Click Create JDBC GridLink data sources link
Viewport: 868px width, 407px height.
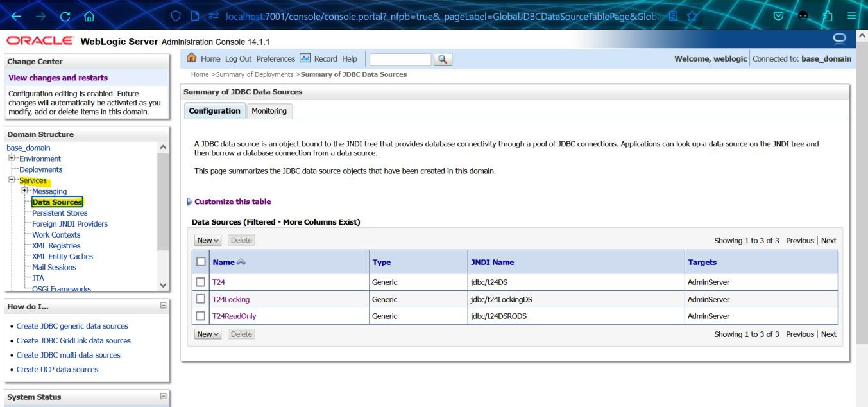click(74, 340)
